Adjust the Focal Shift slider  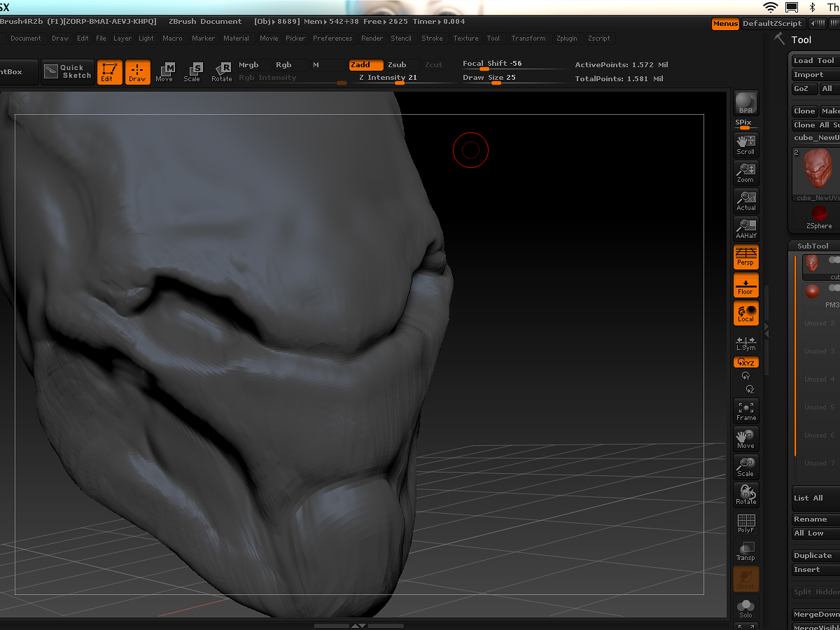click(514, 64)
